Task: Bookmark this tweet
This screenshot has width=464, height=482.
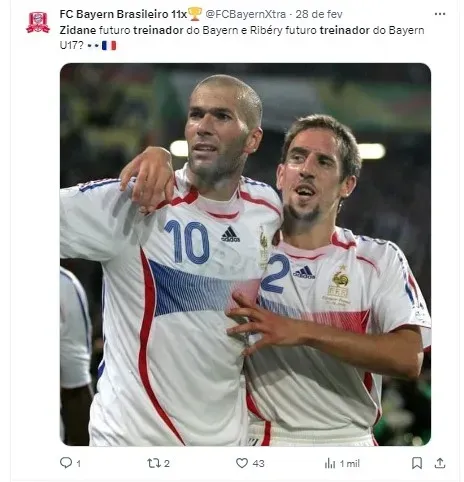Action: tap(417, 463)
